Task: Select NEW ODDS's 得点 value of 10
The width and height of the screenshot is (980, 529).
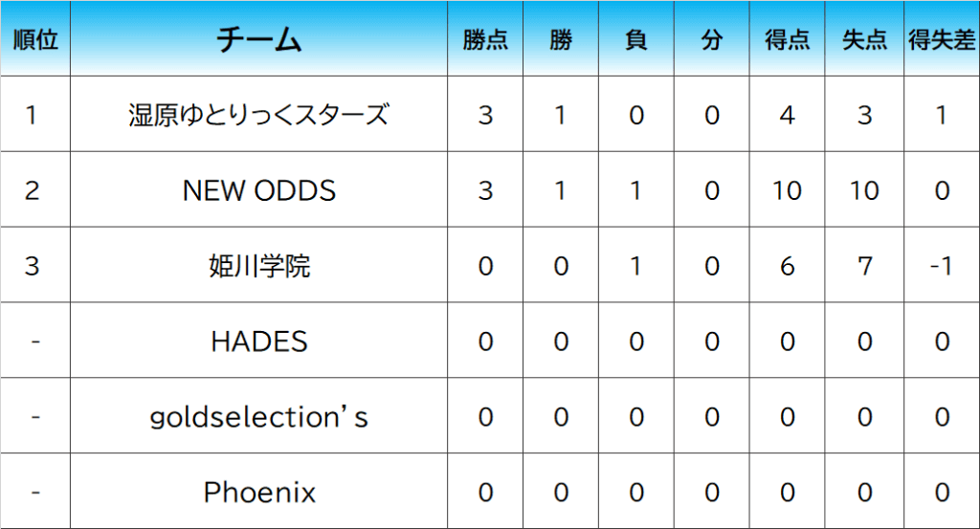Action: point(787,190)
